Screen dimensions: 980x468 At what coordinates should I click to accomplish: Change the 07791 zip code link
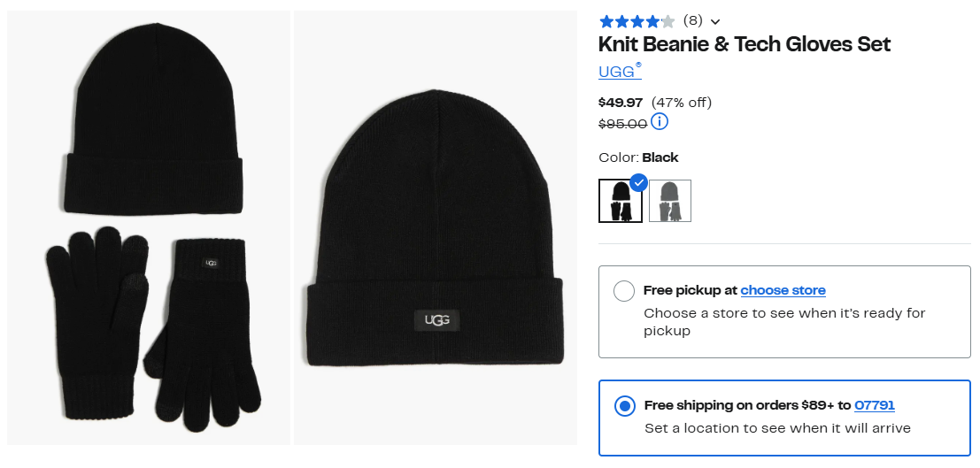pyautogui.click(x=874, y=405)
